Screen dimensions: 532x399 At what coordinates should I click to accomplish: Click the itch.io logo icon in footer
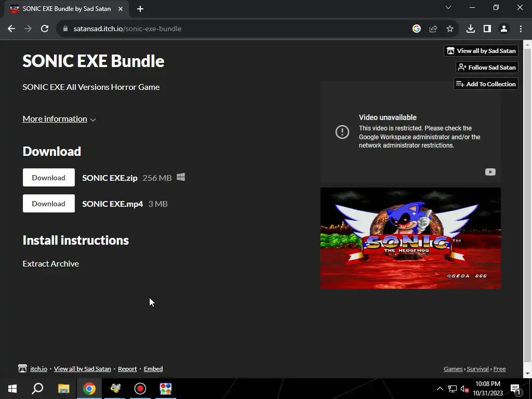22,368
